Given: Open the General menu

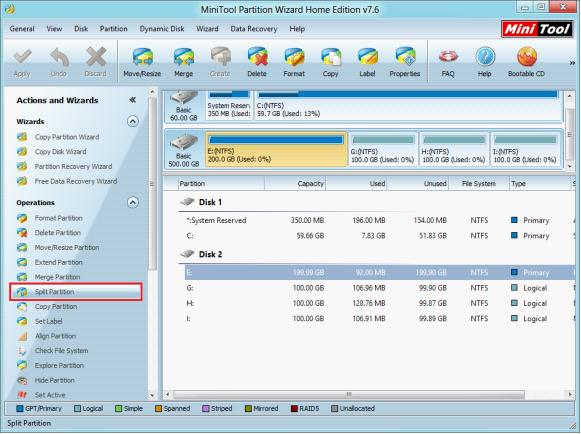Looking at the screenshot, I should click(x=22, y=29).
